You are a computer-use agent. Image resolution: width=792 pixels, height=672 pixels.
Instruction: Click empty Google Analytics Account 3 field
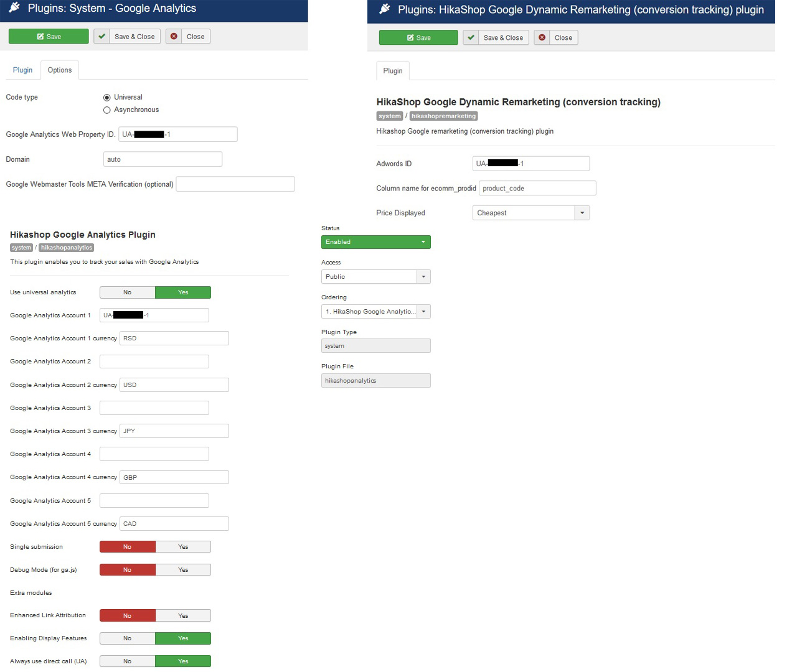[154, 408]
